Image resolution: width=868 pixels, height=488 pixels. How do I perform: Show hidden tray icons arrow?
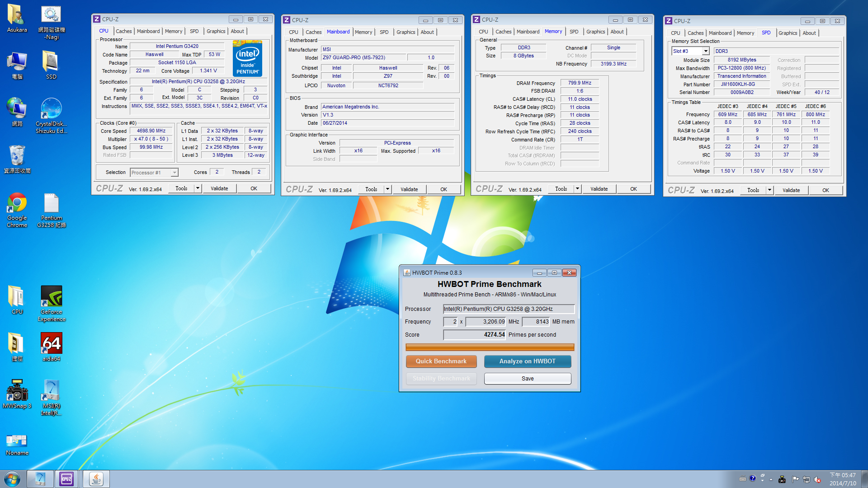(x=771, y=479)
